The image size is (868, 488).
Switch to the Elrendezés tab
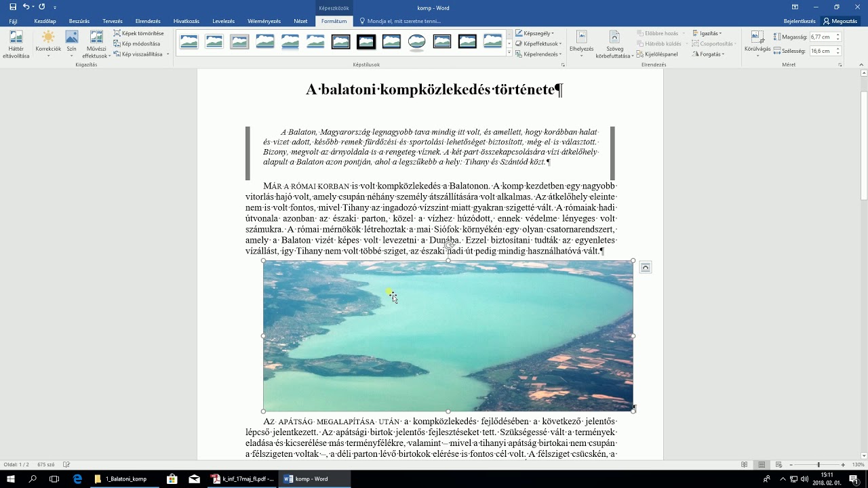(x=148, y=21)
